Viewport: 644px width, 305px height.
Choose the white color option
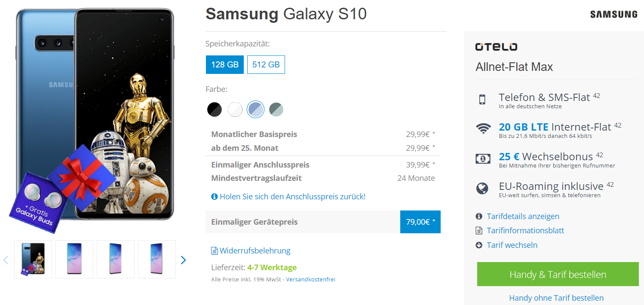click(x=235, y=110)
